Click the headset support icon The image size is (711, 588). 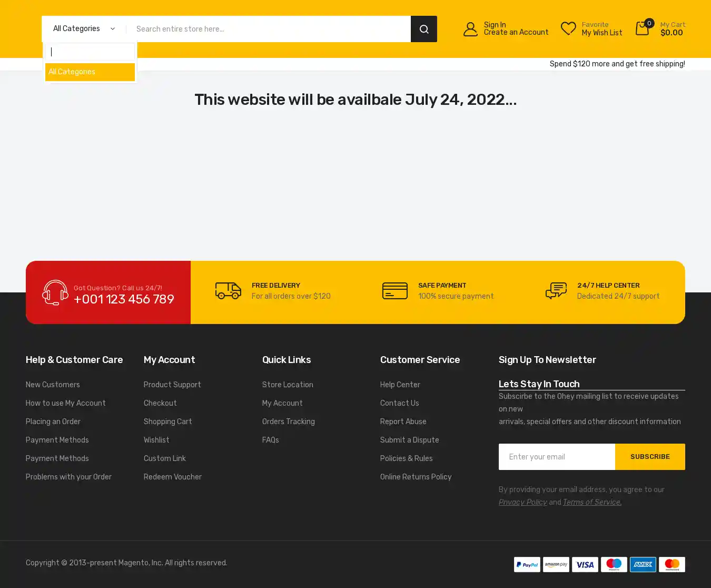tap(55, 292)
